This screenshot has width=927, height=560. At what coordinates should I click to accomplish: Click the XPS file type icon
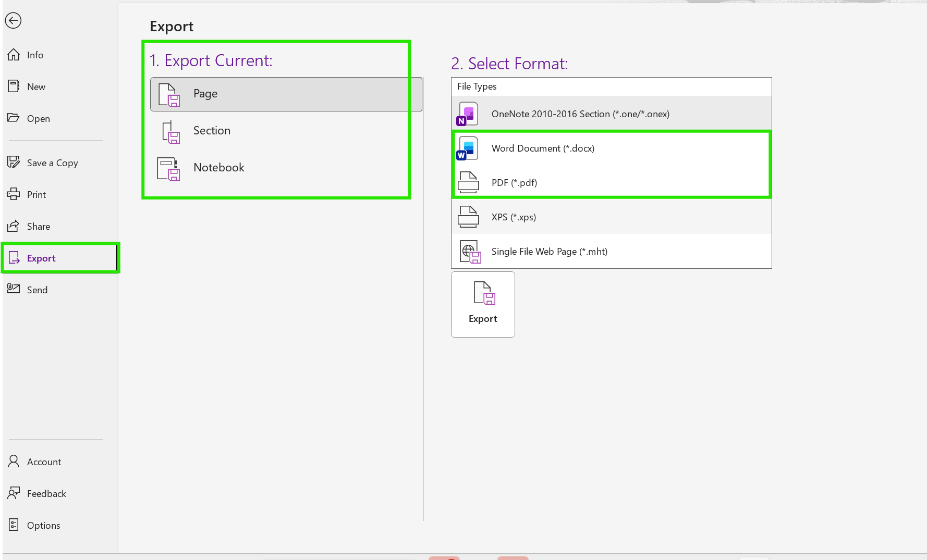[x=468, y=217]
